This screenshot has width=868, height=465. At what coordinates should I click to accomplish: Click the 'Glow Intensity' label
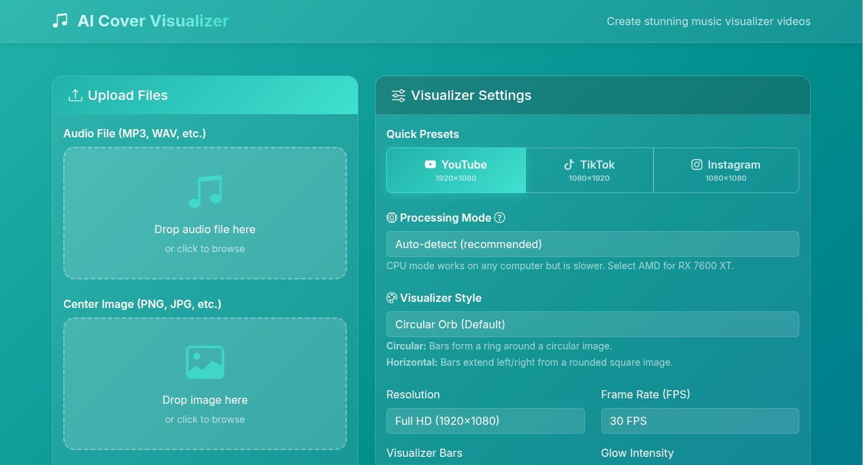coord(637,453)
